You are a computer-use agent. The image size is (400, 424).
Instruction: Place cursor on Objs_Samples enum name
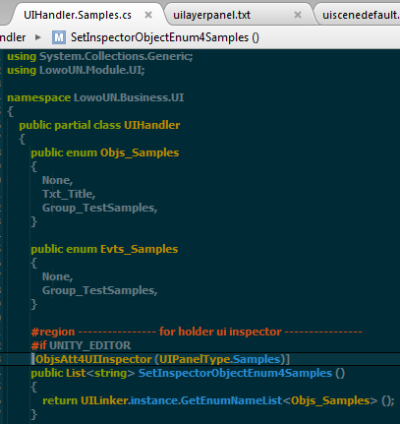[140, 153]
